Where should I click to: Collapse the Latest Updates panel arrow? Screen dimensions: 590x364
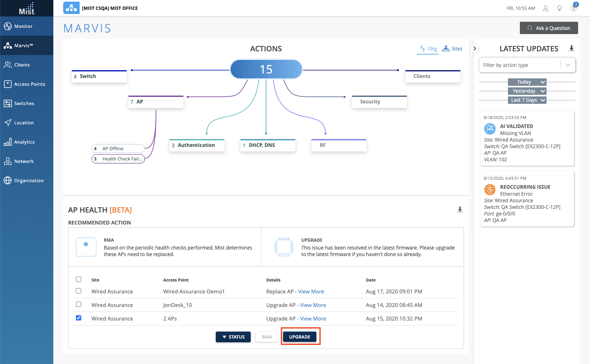(474, 48)
